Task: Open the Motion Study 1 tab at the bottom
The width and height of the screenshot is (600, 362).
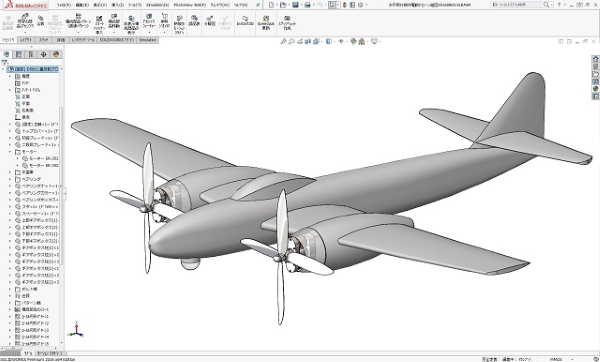Action: click(x=49, y=353)
